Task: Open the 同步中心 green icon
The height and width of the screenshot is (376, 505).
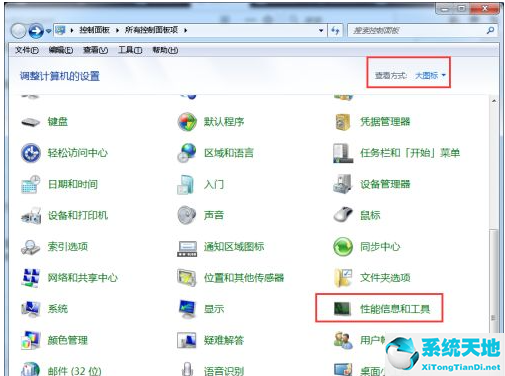Action: point(343,247)
